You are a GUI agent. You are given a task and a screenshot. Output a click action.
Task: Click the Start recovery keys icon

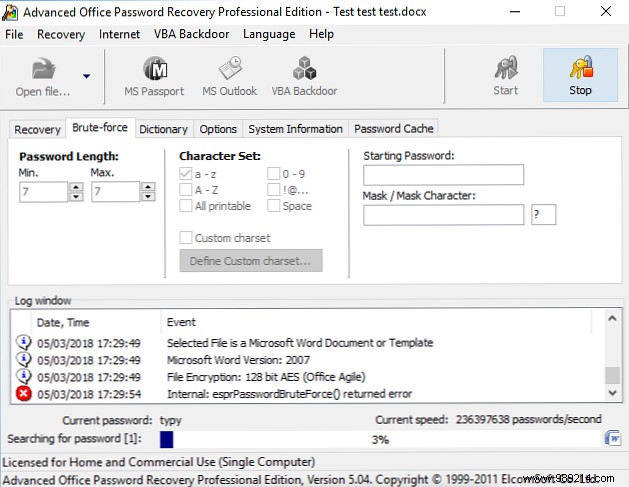(x=506, y=67)
